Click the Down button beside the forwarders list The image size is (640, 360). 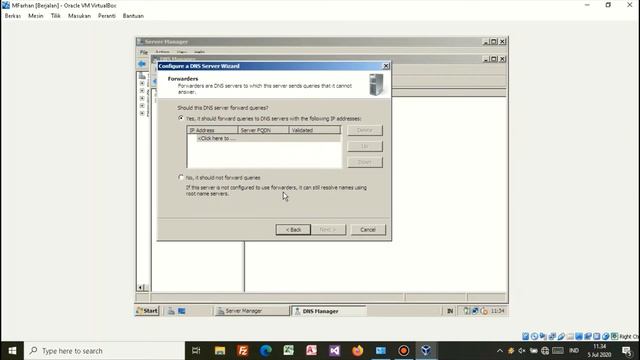pyautogui.click(x=365, y=162)
